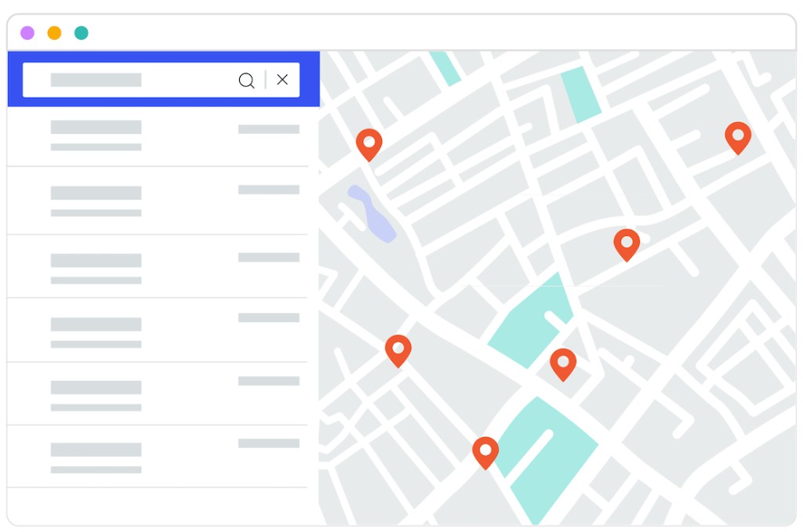Click the magnifying glass search icon
The height and width of the screenshot is (532, 803).
click(x=246, y=81)
